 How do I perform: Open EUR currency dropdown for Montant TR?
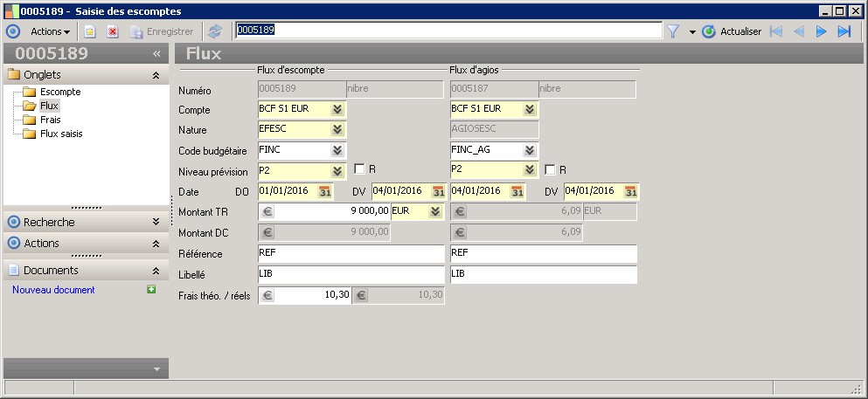pos(435,211)
